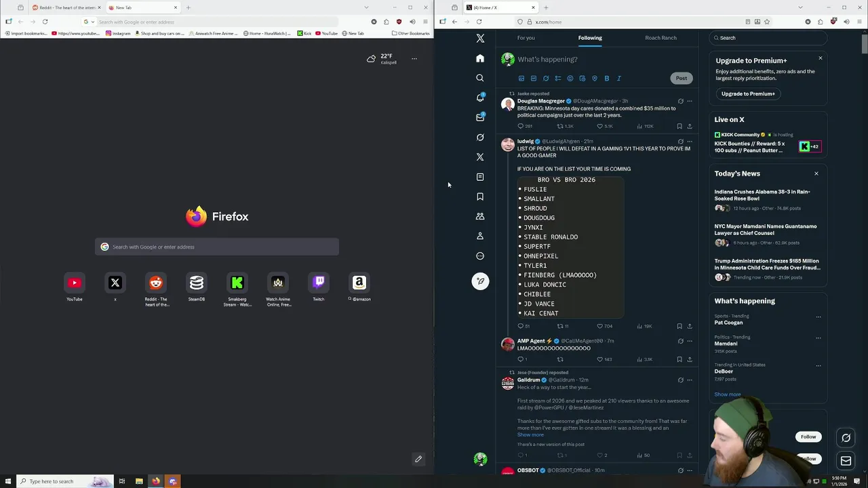
Task: Open schedule post icon in composer
Action: [583, 79]
